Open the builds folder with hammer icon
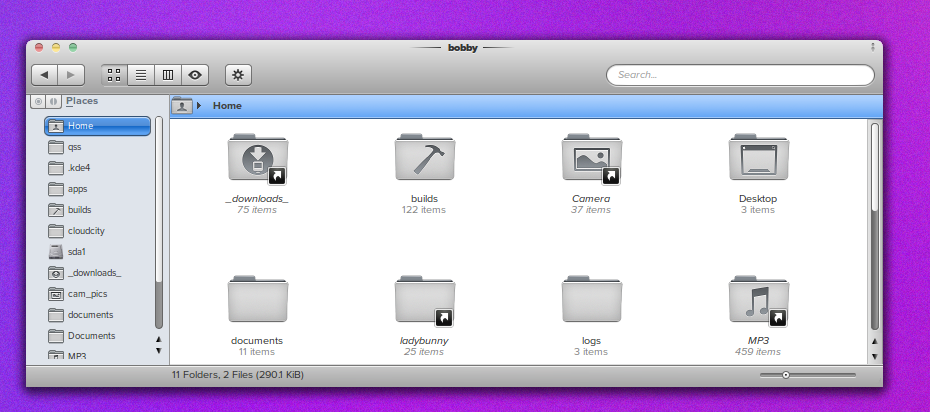This screenshot has width=930, height=412. tap(425, 158)
